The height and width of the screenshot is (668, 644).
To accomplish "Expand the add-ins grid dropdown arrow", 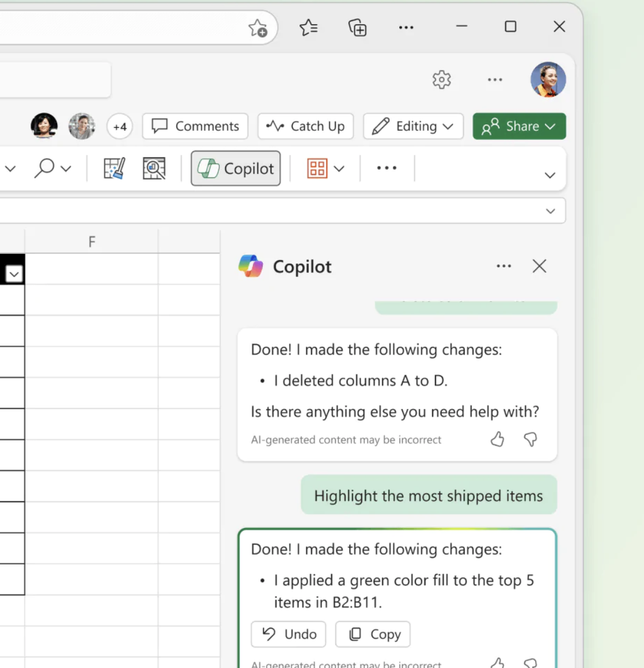I will coord(339,169).
